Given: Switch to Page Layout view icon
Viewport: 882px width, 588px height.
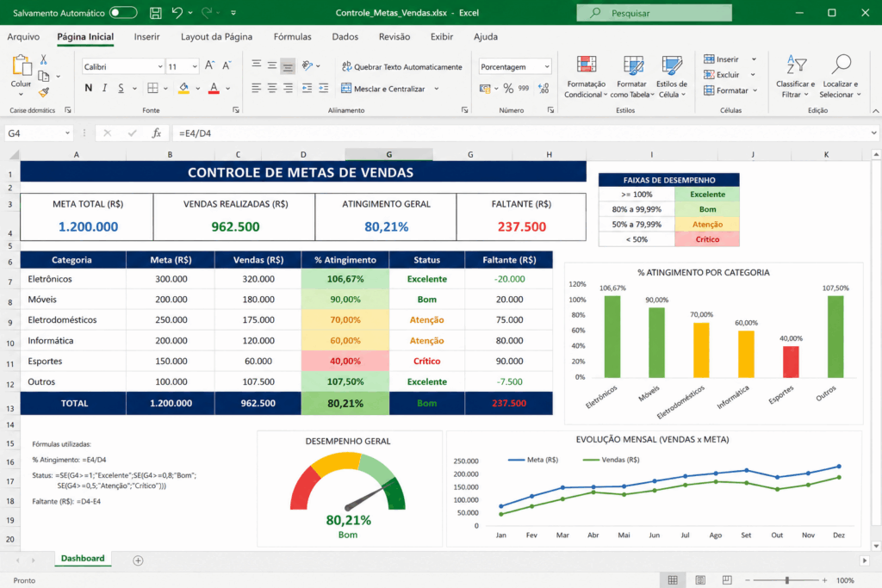Looking at the screenshot, I should point(700,580).
